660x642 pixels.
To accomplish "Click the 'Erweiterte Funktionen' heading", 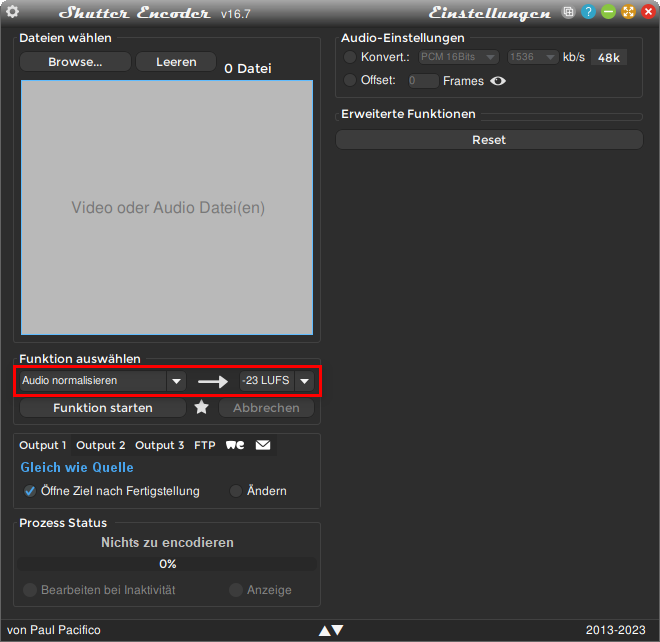I will 408,114.
